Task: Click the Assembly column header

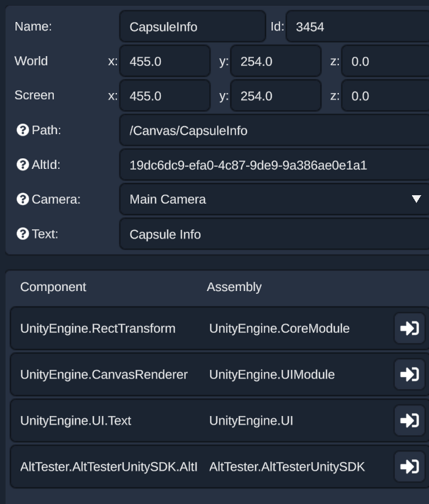Action: tap(234, 287)
